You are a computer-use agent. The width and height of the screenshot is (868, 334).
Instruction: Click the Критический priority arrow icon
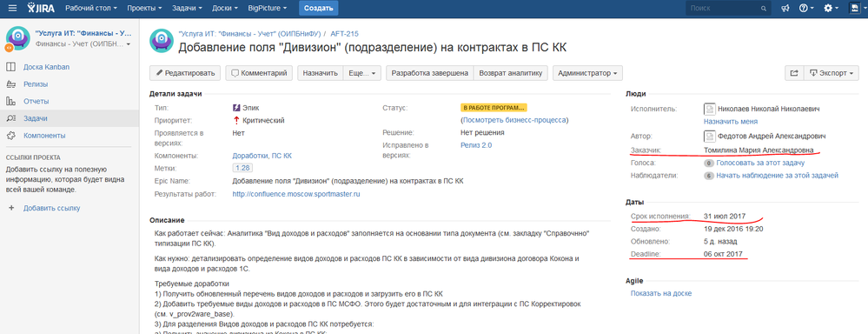[x=236, y=120]
